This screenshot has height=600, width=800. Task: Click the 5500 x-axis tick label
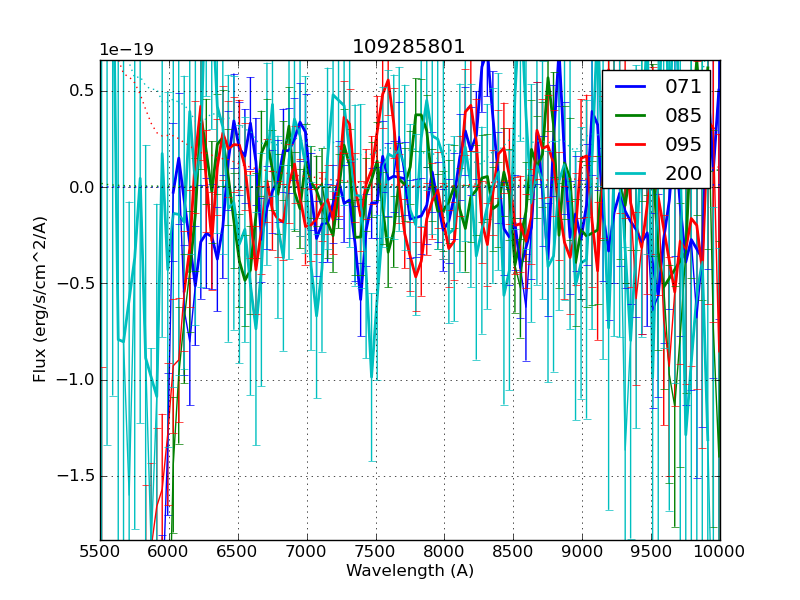pos(100,551)
